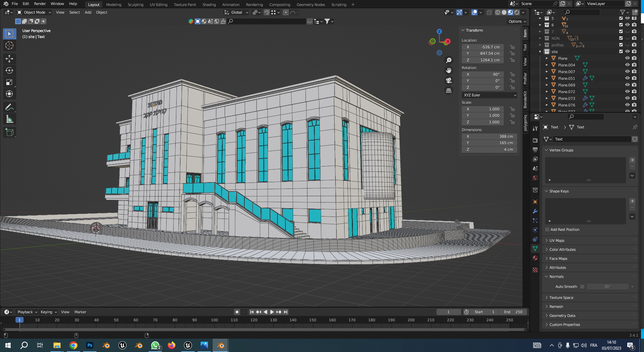Expand the UV Maps panel
The height and width of the screenshot is (352, 644).
[x=557, y=241]
